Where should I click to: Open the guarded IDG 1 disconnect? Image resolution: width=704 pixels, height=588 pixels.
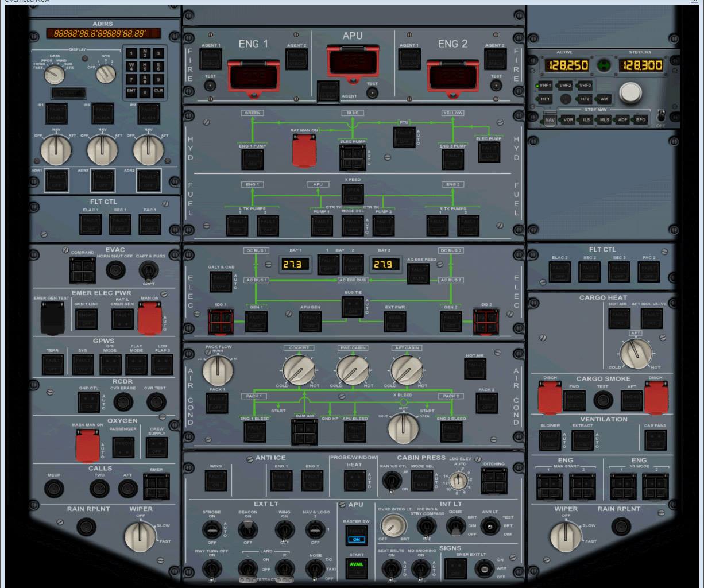[x=221, y=322]
